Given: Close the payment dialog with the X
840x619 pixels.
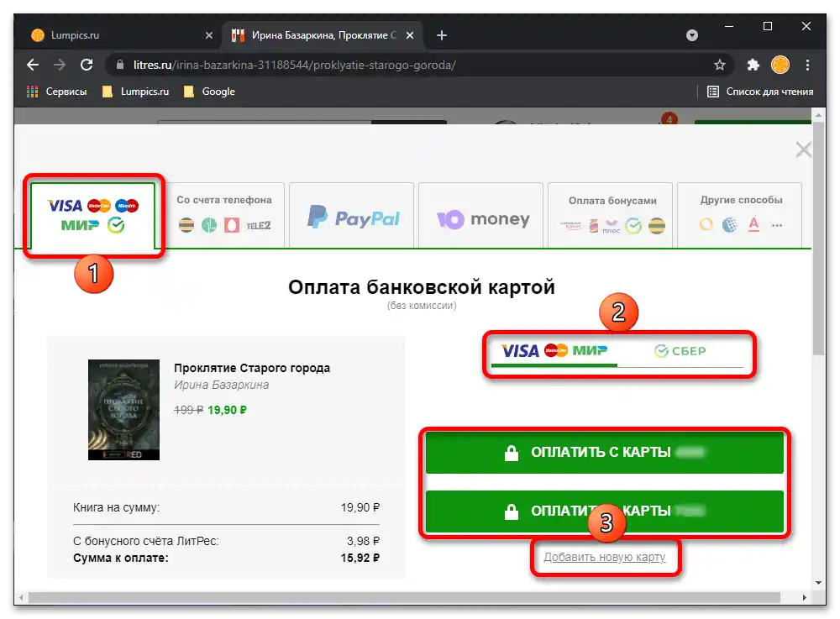Looking at the screenshot, I should coord(803,150).
